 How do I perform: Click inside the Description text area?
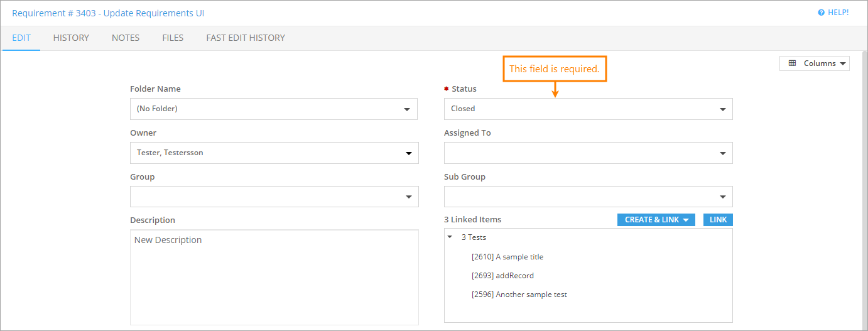click(x=274, y=277)
